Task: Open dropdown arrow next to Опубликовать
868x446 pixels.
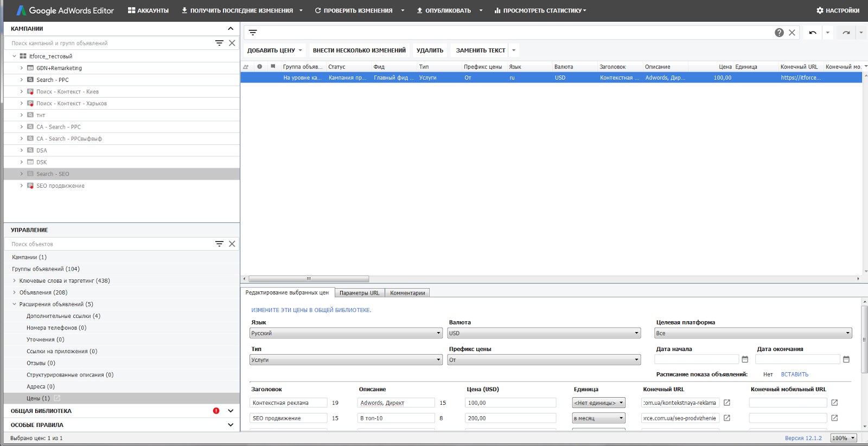Action: (x=481, y=10)
